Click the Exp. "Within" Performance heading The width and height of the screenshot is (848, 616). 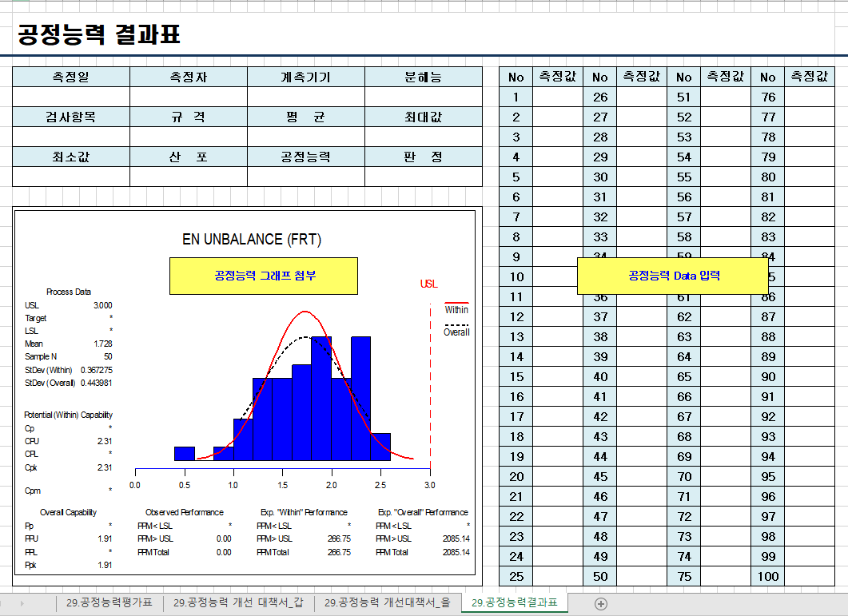[304, 512]
